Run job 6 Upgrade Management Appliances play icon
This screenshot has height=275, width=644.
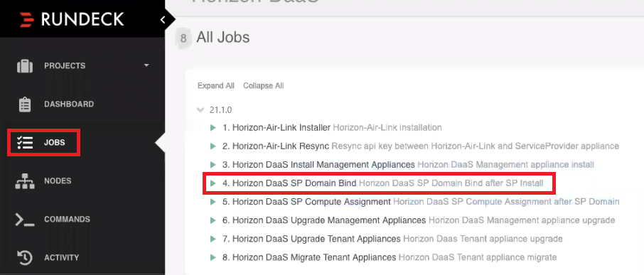pos(213,220)
